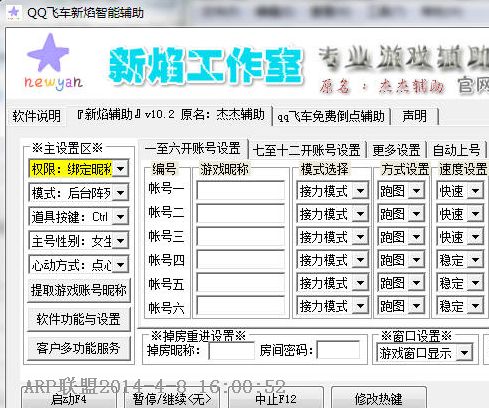Open the 更多设置 tab
The width and height of the screenshot is (489, 408).
pos(396,150)
